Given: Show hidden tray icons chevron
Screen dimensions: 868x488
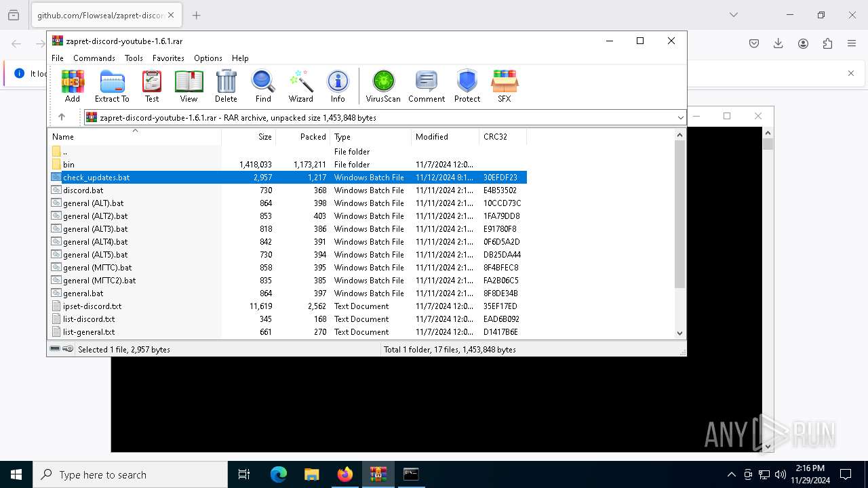Looking at the screenshot, I should 731,474.
